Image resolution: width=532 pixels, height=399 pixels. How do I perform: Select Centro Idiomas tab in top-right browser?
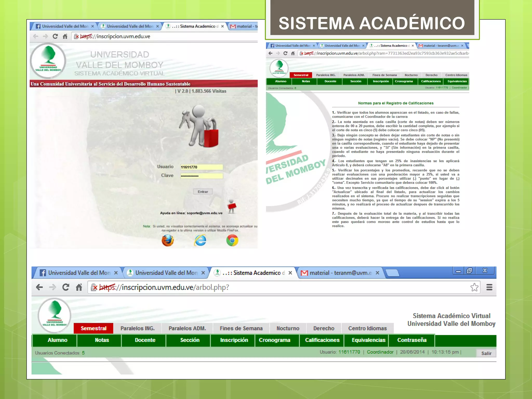click(x=456, y=75)
